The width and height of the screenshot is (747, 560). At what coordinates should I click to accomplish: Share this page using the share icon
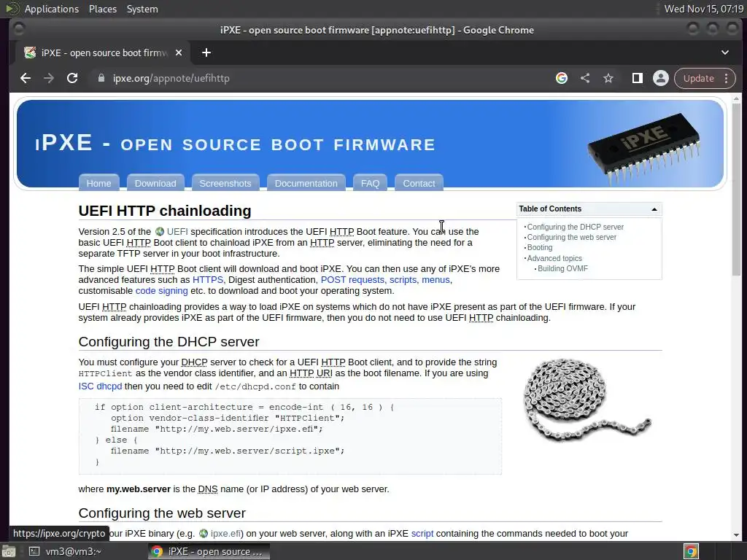coord(585,78)
